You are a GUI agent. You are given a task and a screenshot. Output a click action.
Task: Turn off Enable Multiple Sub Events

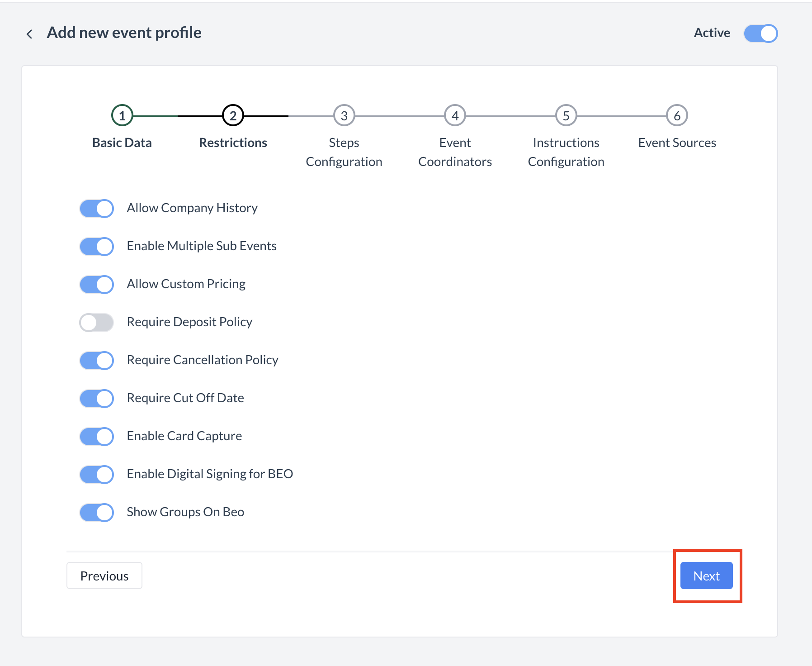click(97, 247)
